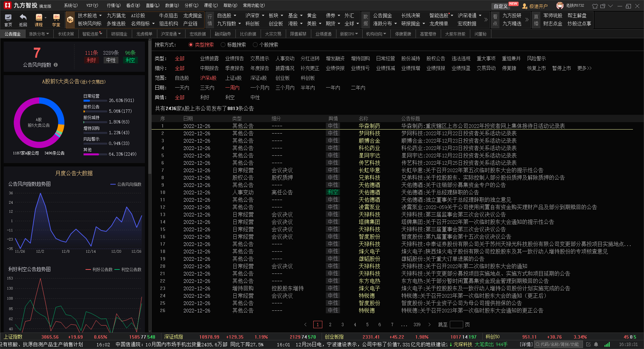
Task: Click the user avatar for 老铁F8732
Action: pyautogui.click(x=560, y=6)
